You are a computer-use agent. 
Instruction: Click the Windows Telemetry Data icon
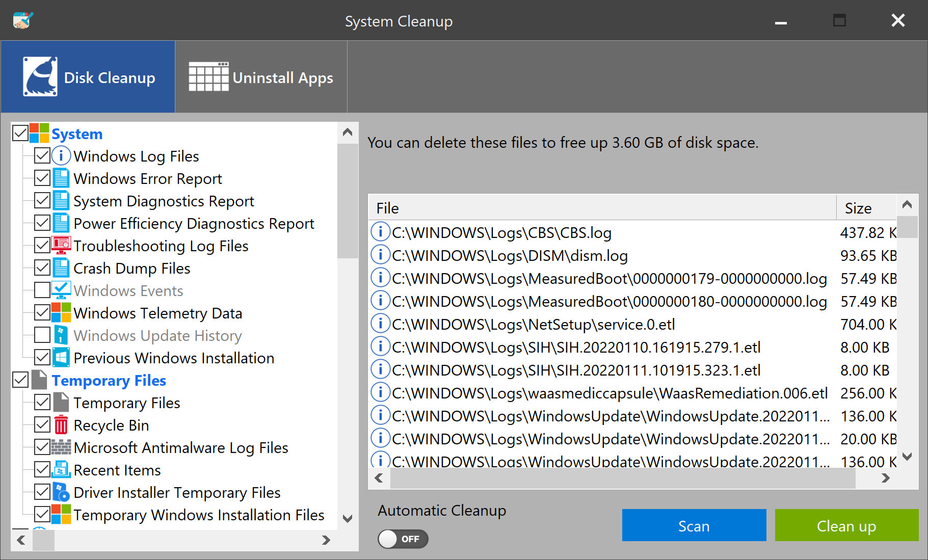pos(61,313)
